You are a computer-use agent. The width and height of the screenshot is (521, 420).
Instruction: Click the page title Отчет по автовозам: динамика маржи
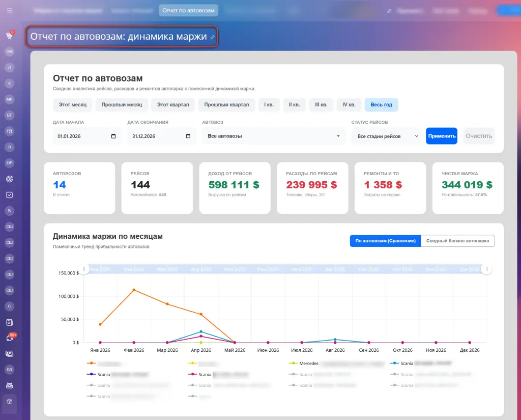[x=119, y=37]
